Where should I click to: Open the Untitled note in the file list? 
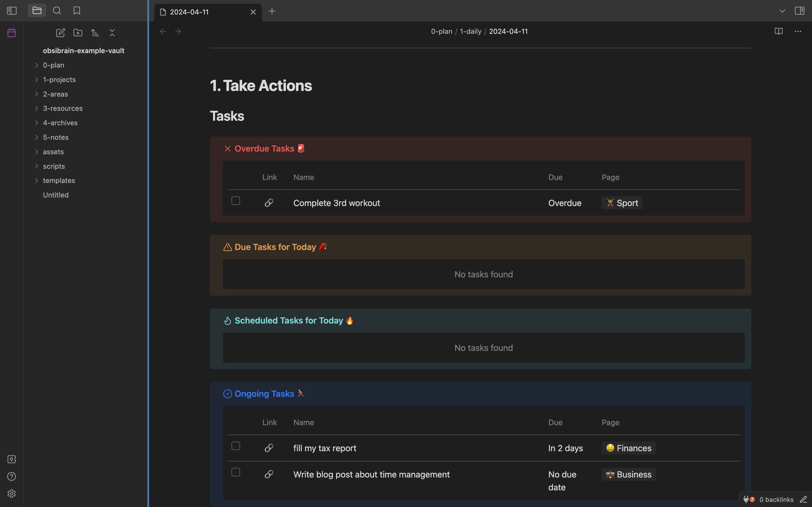click(56, 195)
